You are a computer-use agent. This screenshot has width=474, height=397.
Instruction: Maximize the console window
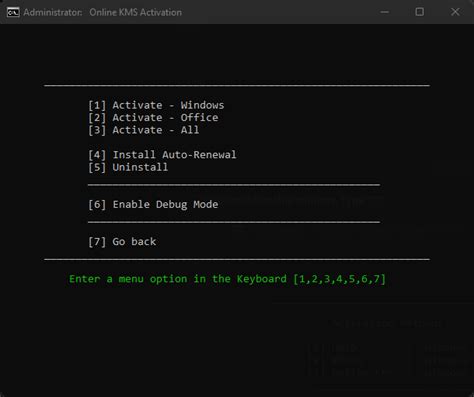(420, 12)
